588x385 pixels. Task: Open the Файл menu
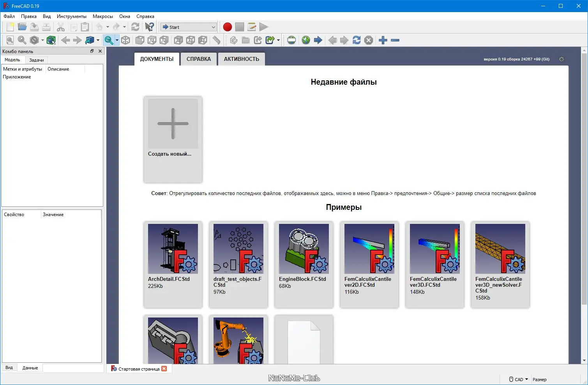coord(9,16)
